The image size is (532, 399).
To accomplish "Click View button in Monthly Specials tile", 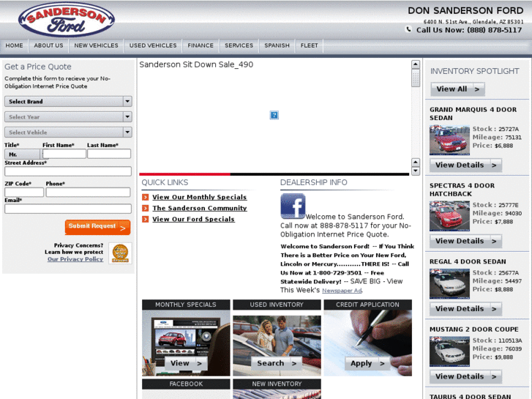I will click(x=186, y=363).
